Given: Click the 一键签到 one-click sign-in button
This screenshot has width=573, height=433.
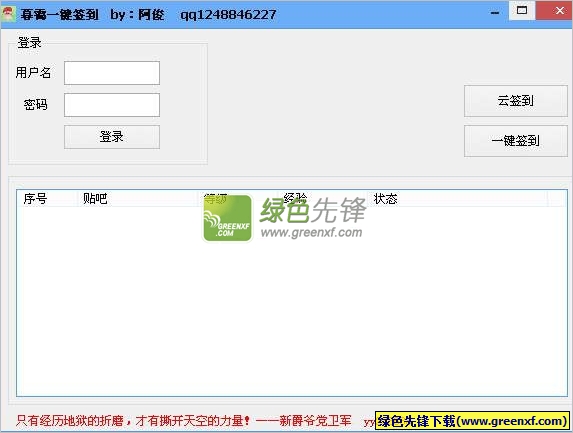Looking at the screenshot, I should (516, 141).
